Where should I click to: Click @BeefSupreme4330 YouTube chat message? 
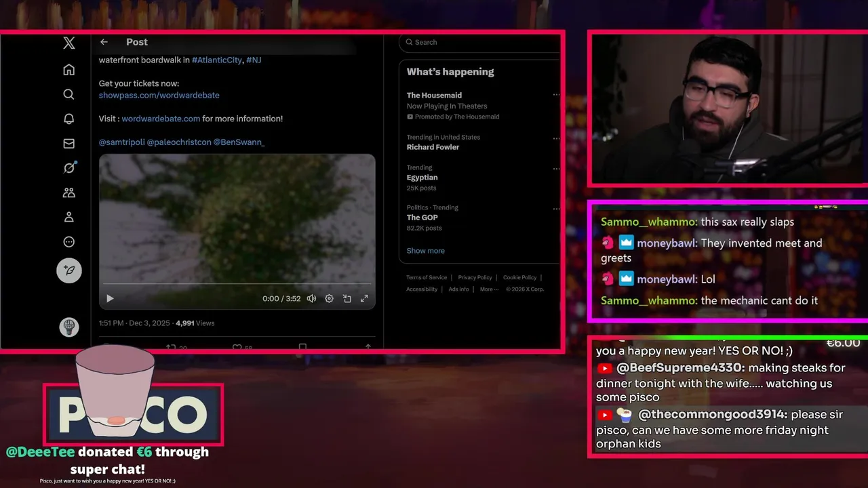(x=722, y=382)
